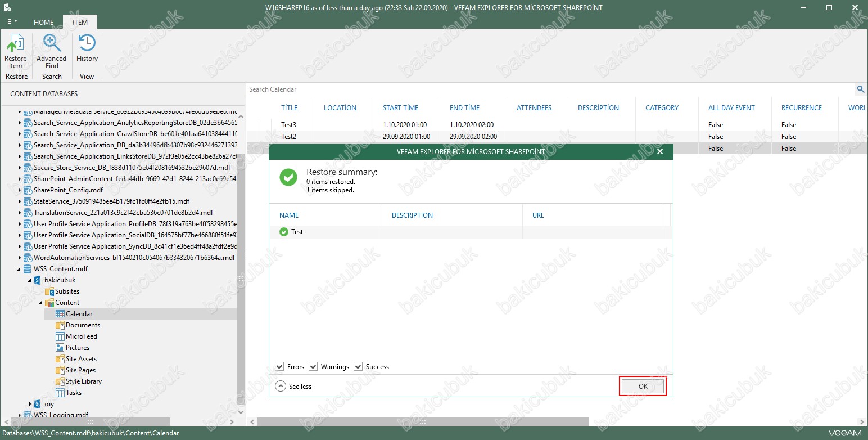Click the Secure_Store_Service_DB database icon
The height and width of the screenshot is (440, 868).
28,168
